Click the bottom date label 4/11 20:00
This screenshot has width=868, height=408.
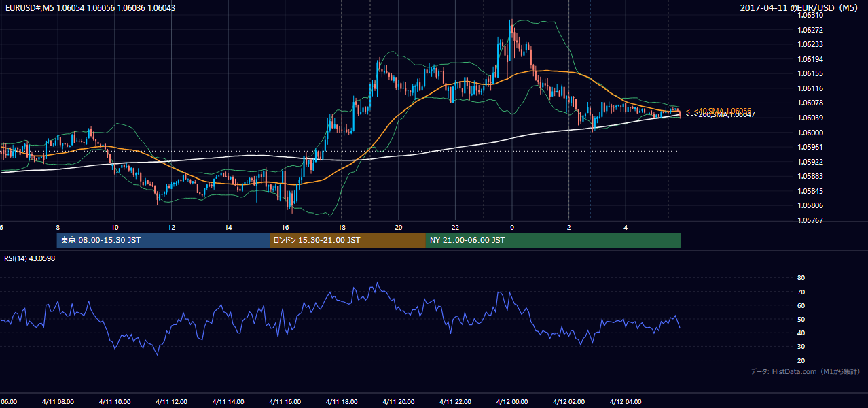click(x=399, y=402)
